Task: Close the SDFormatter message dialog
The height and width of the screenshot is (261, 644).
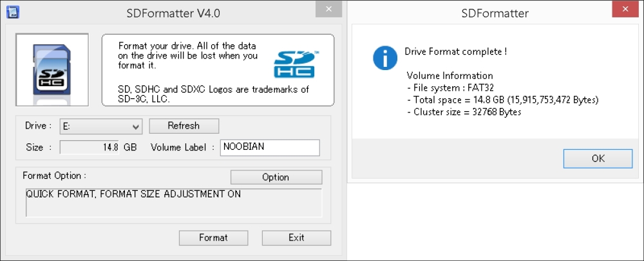Action: (625, 9)
